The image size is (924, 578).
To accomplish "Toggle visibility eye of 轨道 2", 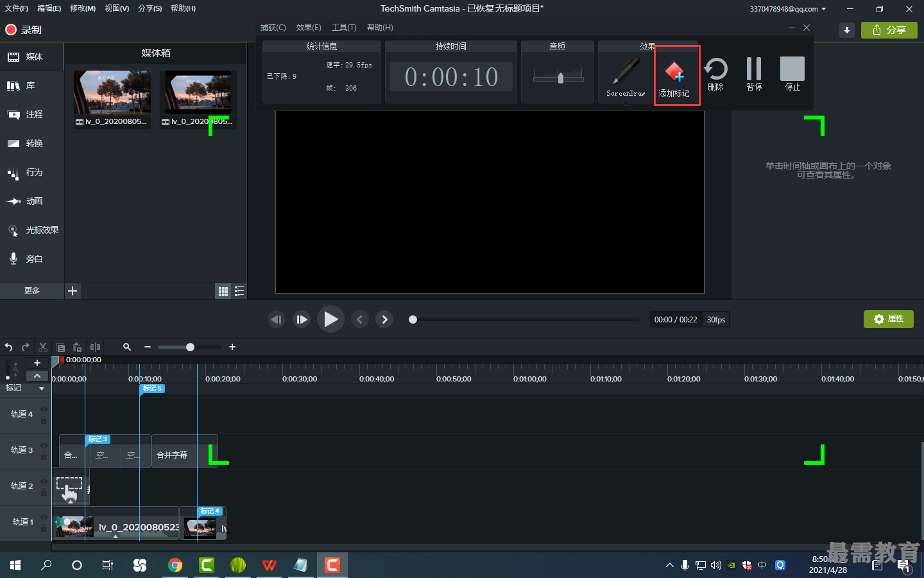I will point(44,482).
